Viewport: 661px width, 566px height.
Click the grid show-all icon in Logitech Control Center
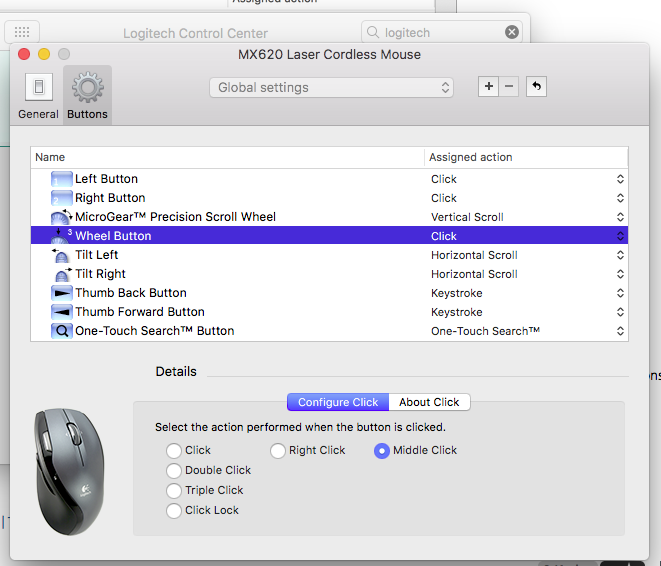pyautogui.click(x=22, y=32)
